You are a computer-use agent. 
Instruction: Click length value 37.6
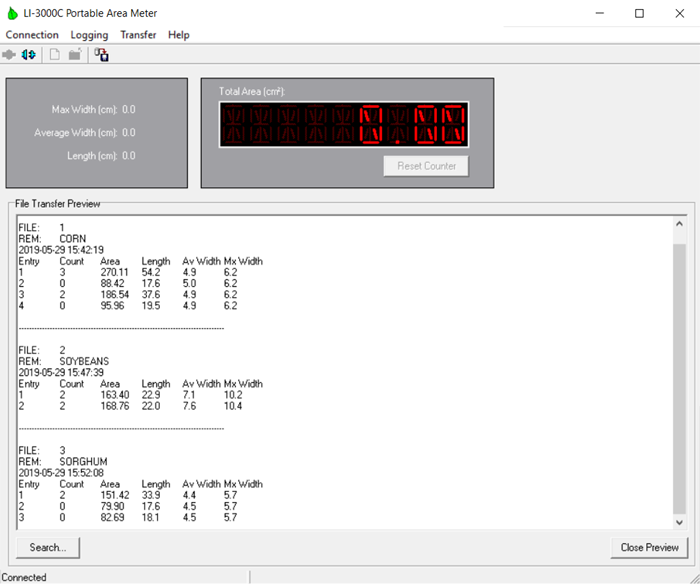coord(151,295)
